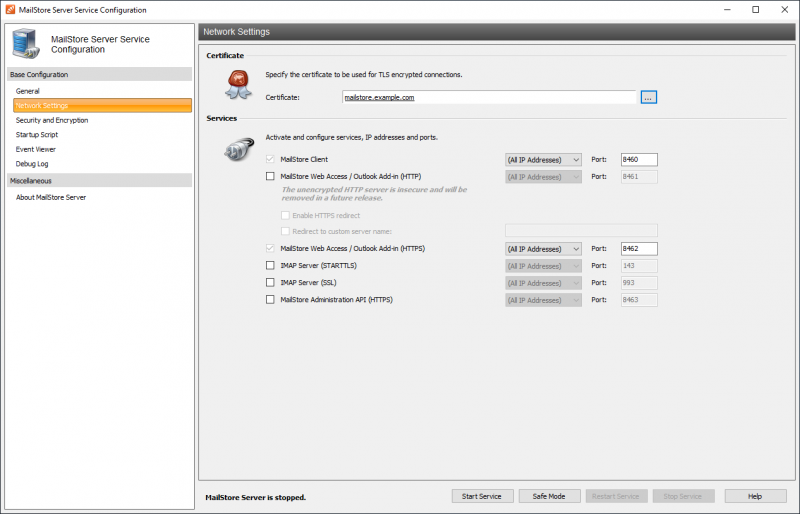Open IP address dropdown for Administration API
The width and height of the screenshot is (800, 514).
[x=543, y=300]
